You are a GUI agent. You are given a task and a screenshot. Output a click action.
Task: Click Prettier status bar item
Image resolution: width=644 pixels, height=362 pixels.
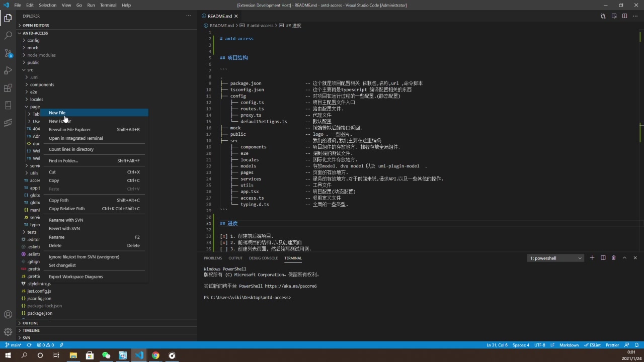pyautogui.click(x=612, y=345)
